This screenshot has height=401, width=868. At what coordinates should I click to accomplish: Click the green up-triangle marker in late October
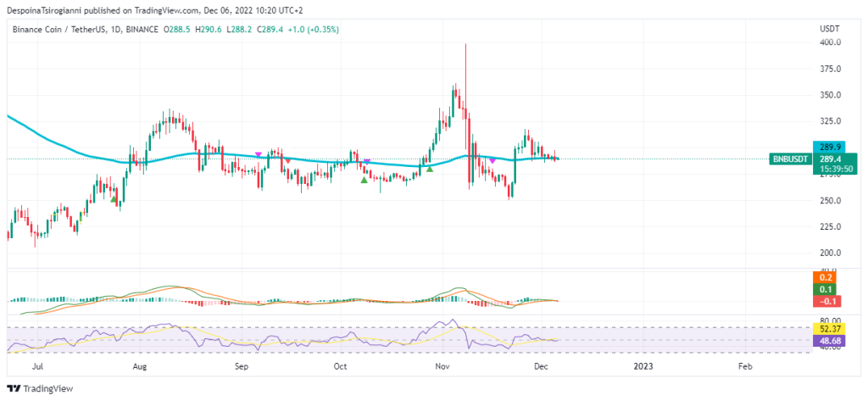pyautogui.click(x=430, y=169)
